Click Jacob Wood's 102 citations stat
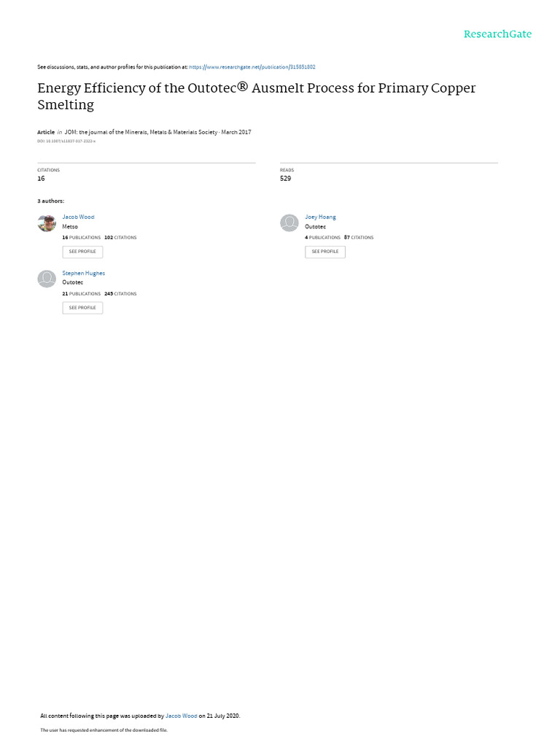The height and width of the screenshot is (747, 560). tap(120, 237)
